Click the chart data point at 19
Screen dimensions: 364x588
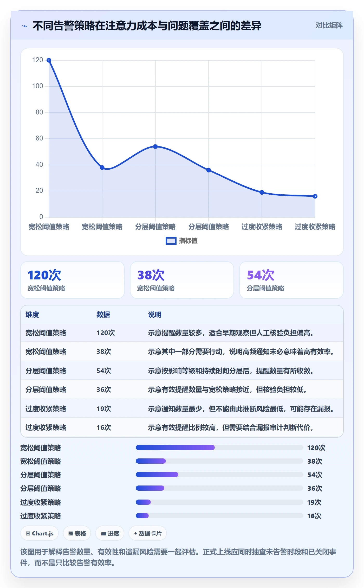(x=262, y=192)
